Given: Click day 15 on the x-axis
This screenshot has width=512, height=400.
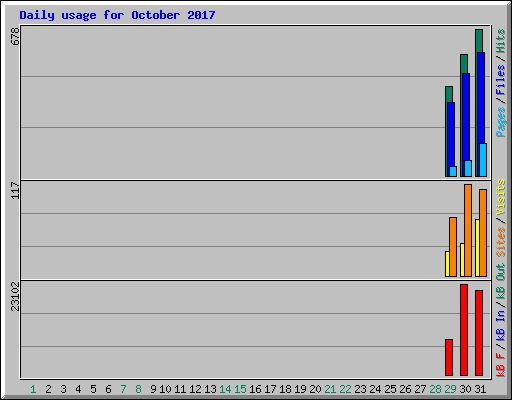Looking at the screenshot, I should [x=240, y=389].
